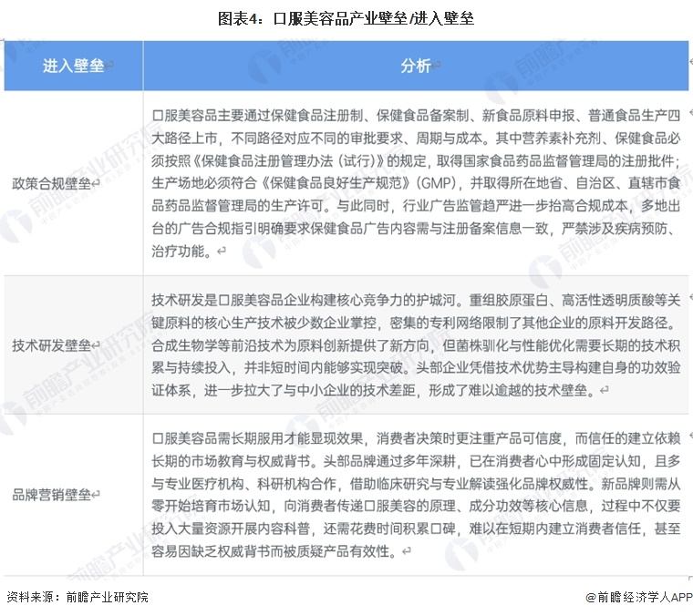
Task: Click the @前瞻经济学人APP credit
Action: (638, 597)
